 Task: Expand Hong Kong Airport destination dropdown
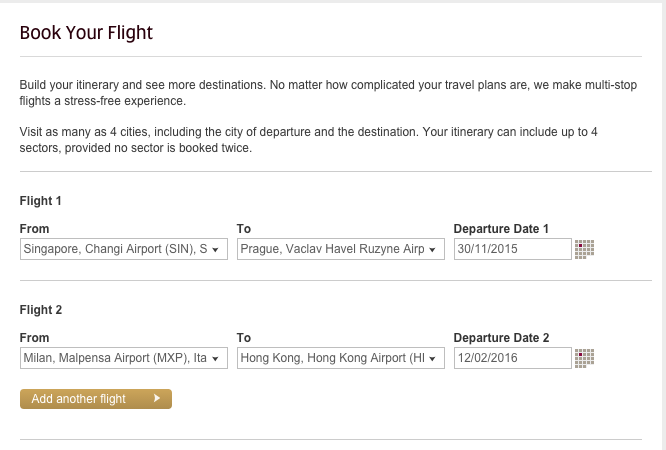341,358
